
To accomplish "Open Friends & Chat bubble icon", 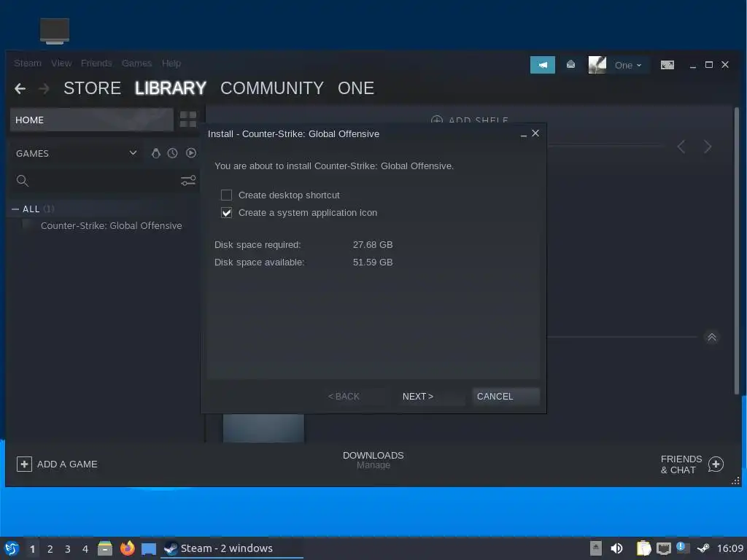I will pyautogui.click(x=716, y=464).
